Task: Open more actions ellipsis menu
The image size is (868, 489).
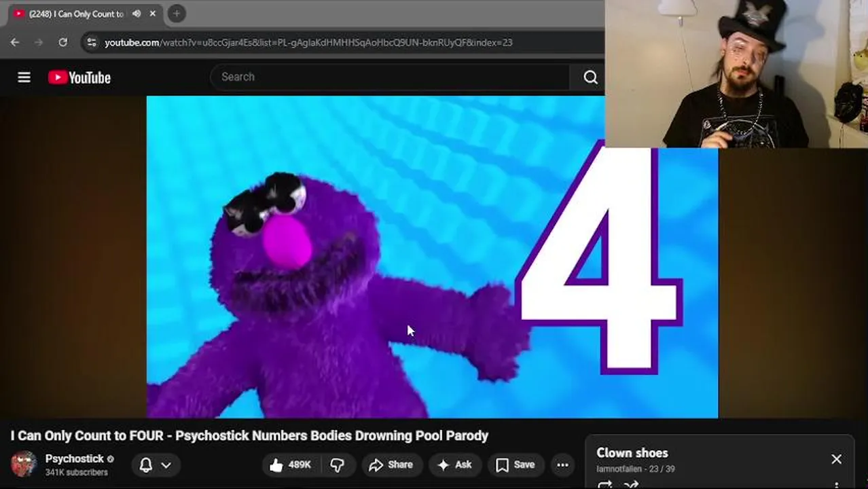Action: coord(562,465)
